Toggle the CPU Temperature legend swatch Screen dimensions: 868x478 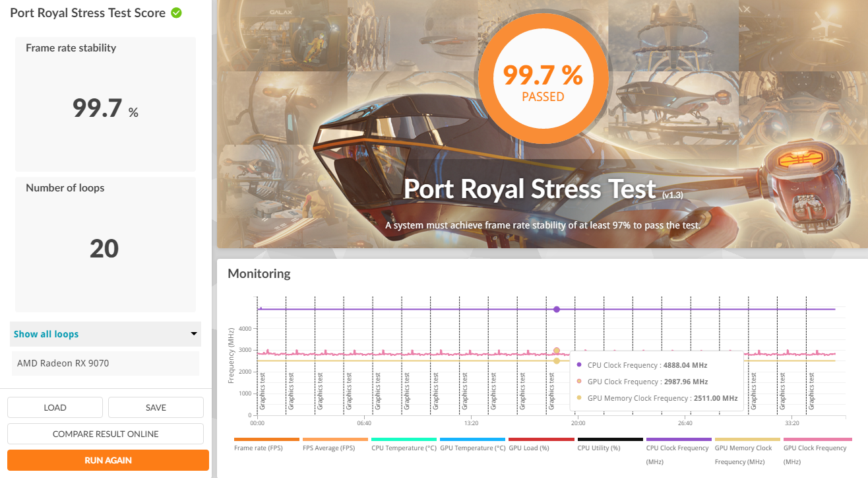pos(404,439)
